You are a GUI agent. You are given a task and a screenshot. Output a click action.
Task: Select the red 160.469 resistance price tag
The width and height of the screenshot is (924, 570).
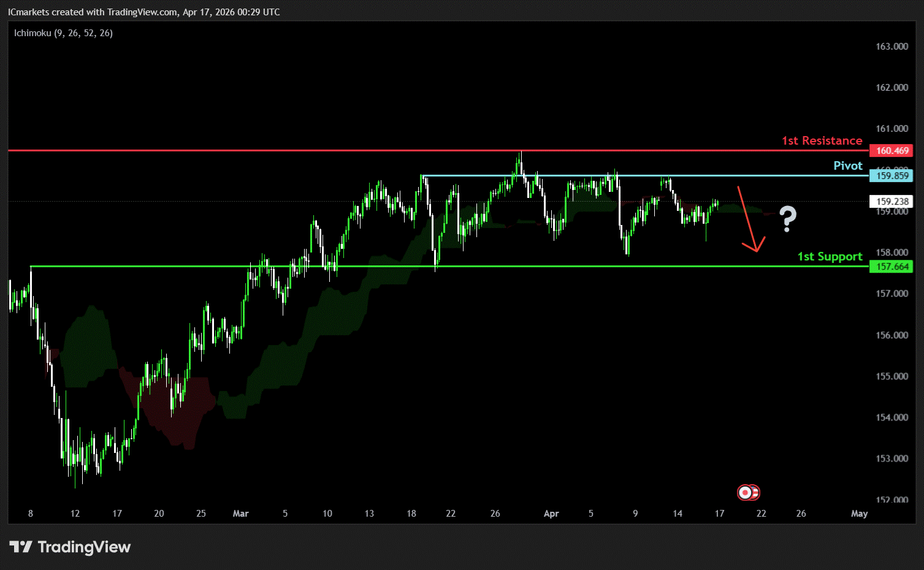coord(892,151)
